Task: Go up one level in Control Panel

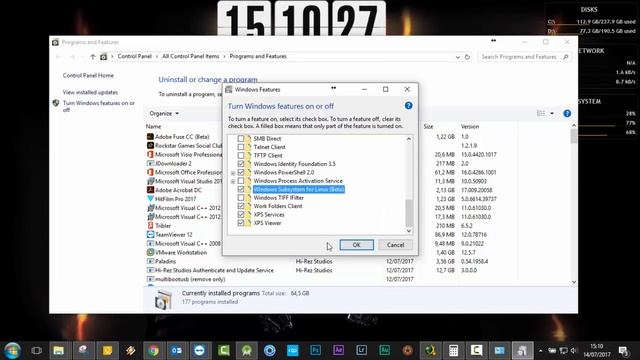Action: coord(93,57)
